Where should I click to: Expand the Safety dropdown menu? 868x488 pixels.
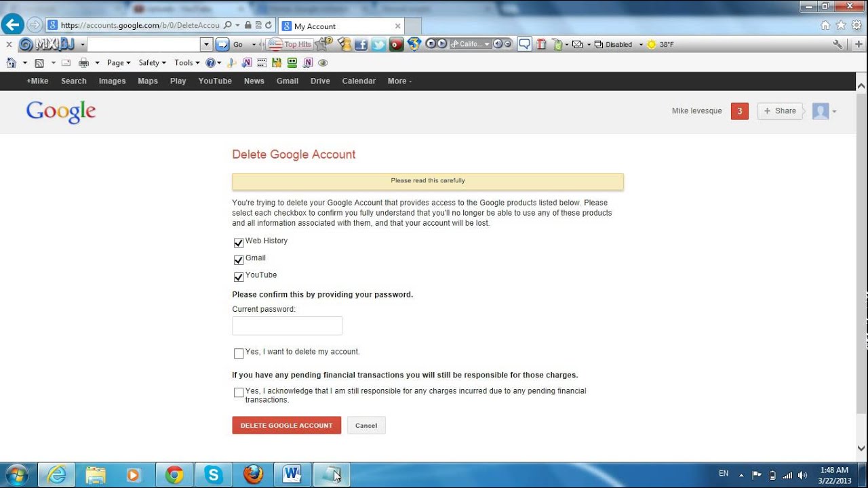pos(152,63)
